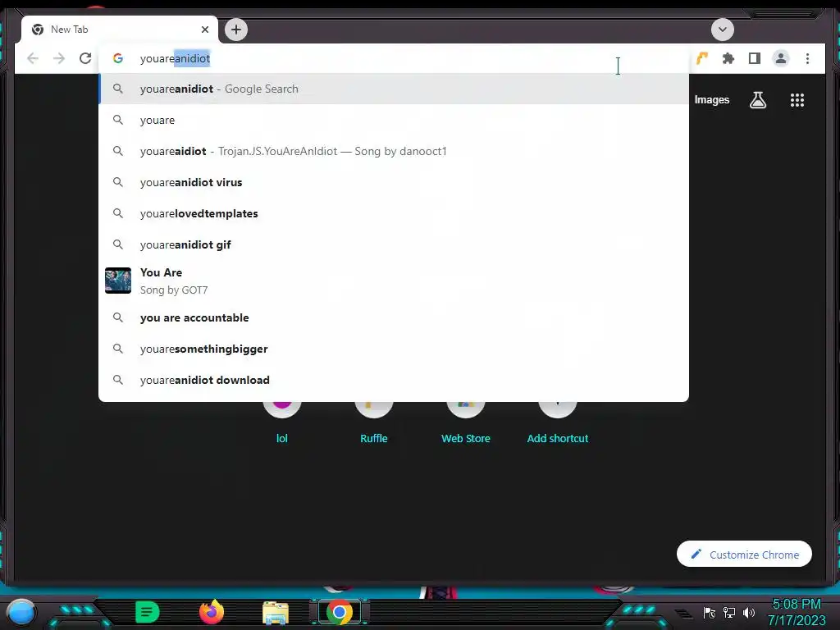Go forward with the forward arrow
840x630 pixels.
point(59,58)
